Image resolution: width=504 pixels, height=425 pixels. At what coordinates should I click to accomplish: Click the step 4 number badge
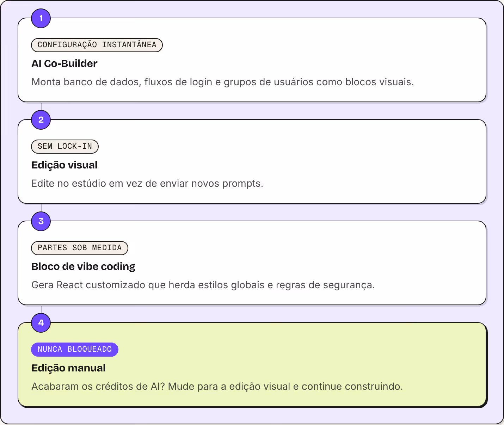[41, 323]
